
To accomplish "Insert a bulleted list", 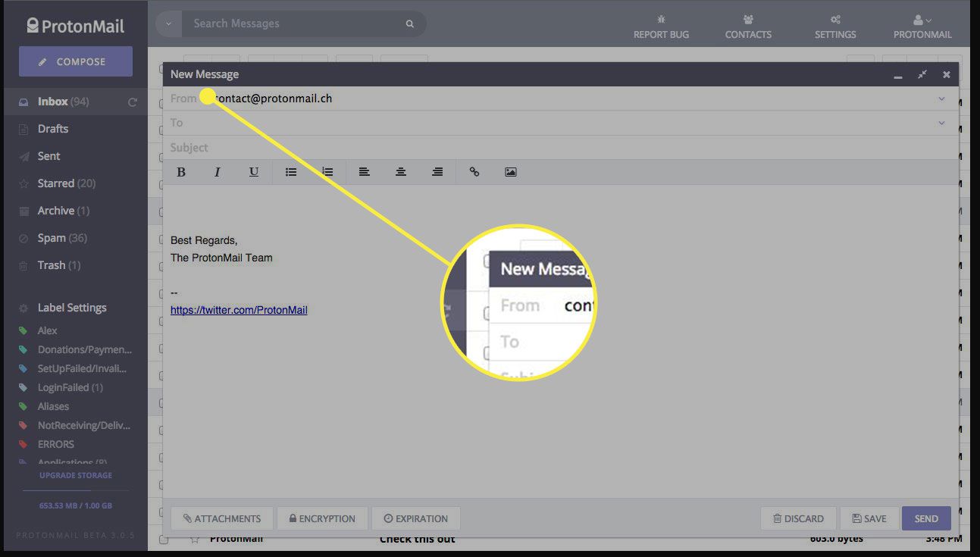I will (291, 172).
